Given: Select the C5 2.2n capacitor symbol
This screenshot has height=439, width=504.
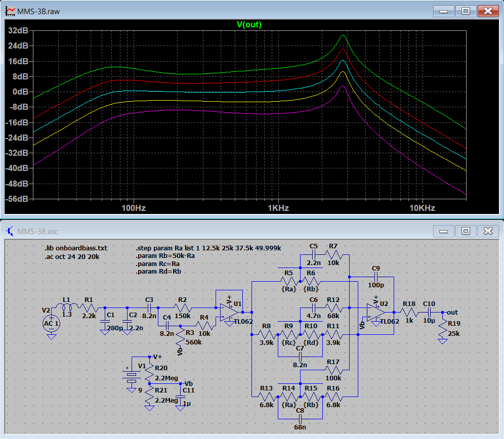Looking at the screenshot, I should pyautogui.click(x=314, y=255).
